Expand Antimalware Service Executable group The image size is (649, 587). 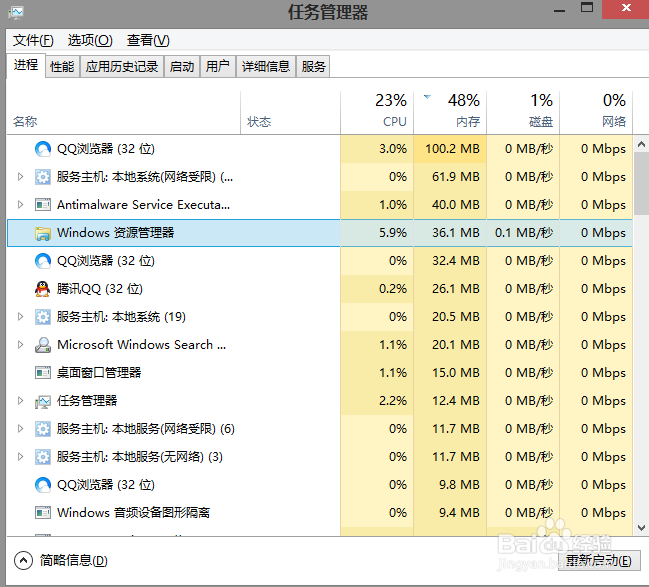(x=20, y=205)
